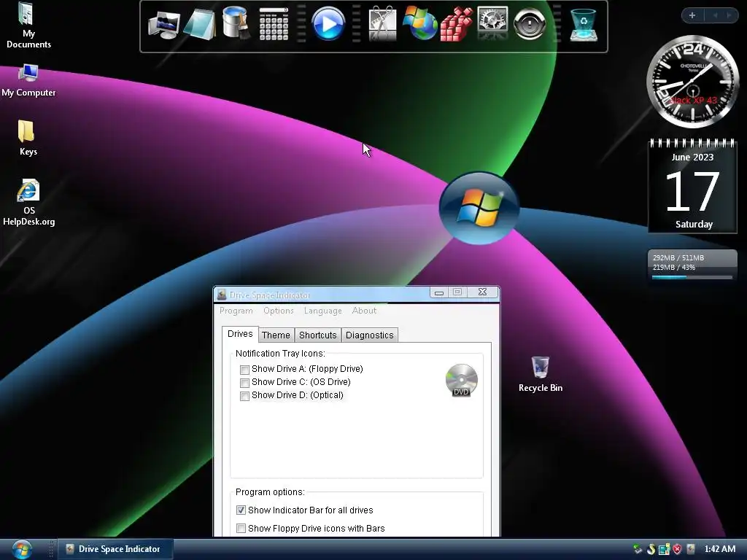The width and height of the screenshot is (747, 560).
Task: Enable Show Drive A: (Floppy Drive)
Action: point(245,370)
